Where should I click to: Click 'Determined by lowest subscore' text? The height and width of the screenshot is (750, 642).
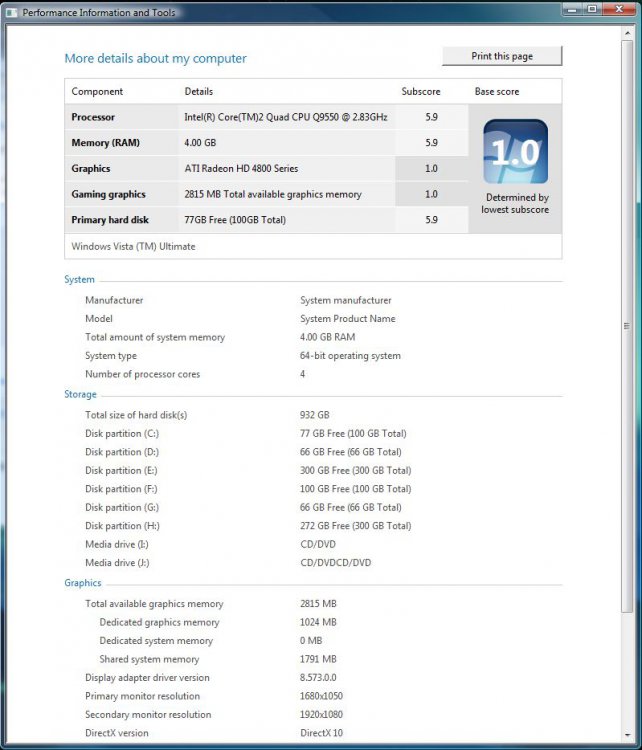click(515, 203)
